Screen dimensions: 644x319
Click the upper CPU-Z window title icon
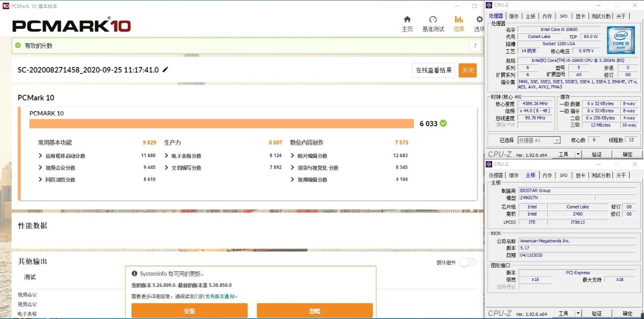pyautogui.click(x=489, y=5)
